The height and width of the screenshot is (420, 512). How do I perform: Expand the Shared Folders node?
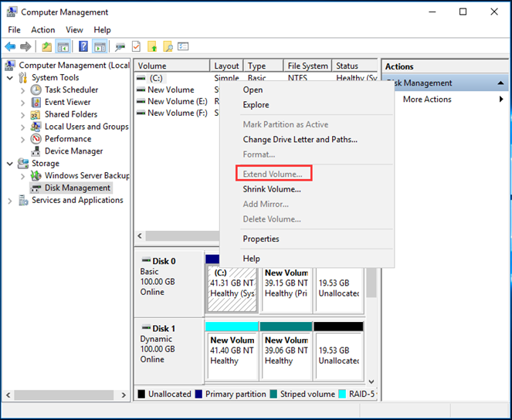pos(22,115)
